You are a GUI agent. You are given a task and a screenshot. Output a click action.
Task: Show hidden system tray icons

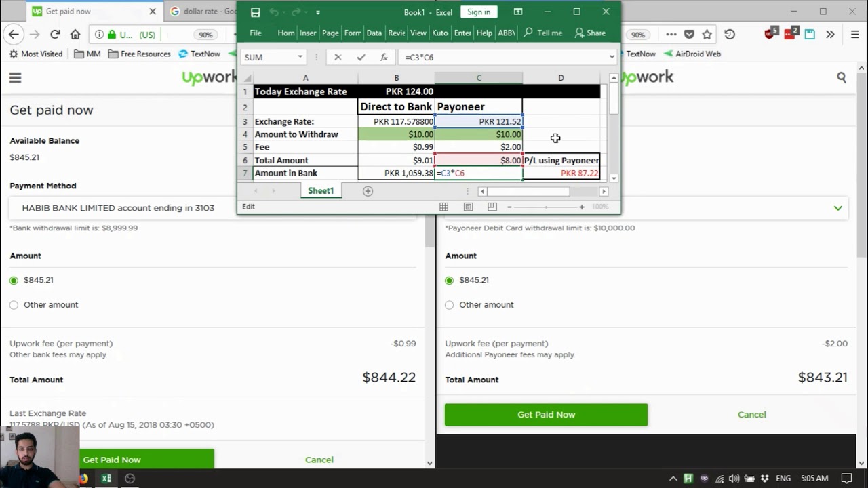pyautogui.click(x=673, y=479)
